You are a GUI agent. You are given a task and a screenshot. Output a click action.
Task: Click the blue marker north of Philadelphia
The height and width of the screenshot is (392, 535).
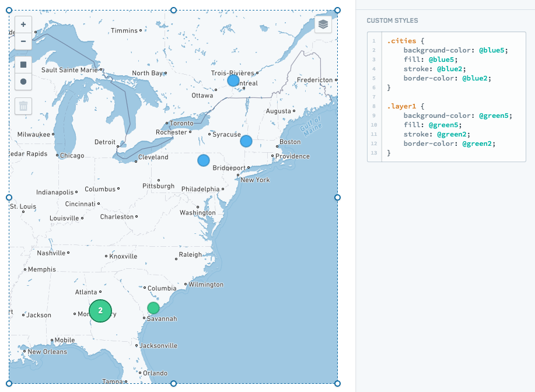click(204, 160)
